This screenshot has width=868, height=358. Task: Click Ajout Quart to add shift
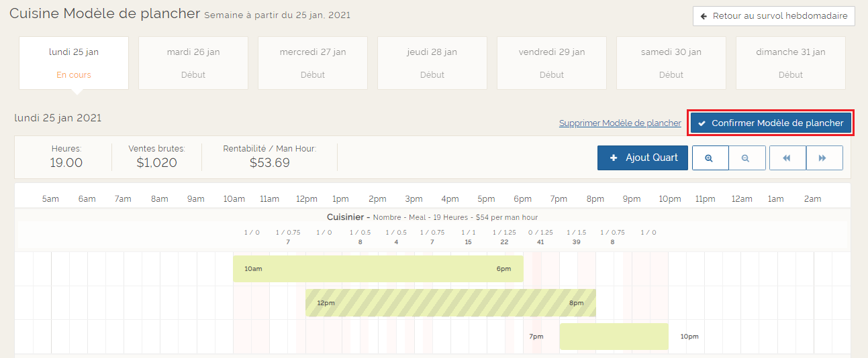coord(642,158)
